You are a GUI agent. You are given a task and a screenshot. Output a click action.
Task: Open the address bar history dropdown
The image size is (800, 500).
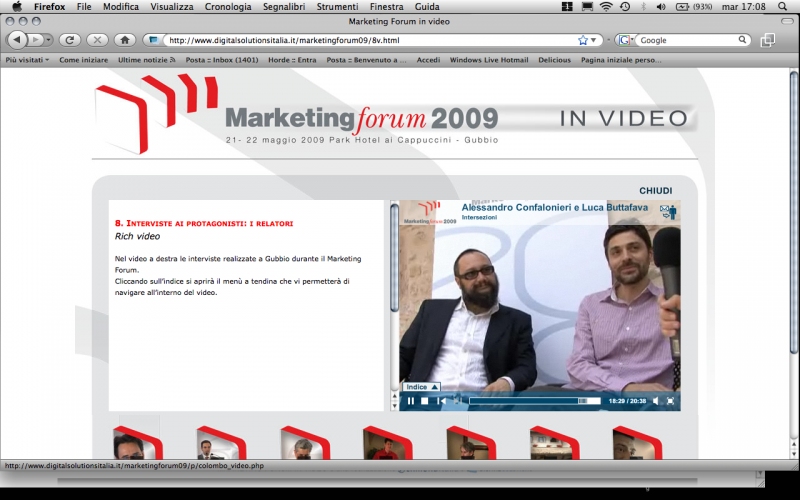pos(593,40)
